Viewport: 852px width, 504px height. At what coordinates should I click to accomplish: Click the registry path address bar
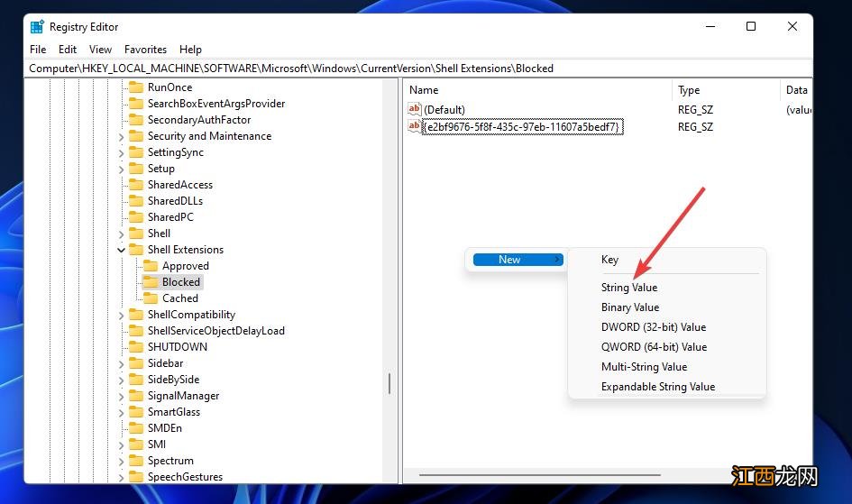(418, 69)
